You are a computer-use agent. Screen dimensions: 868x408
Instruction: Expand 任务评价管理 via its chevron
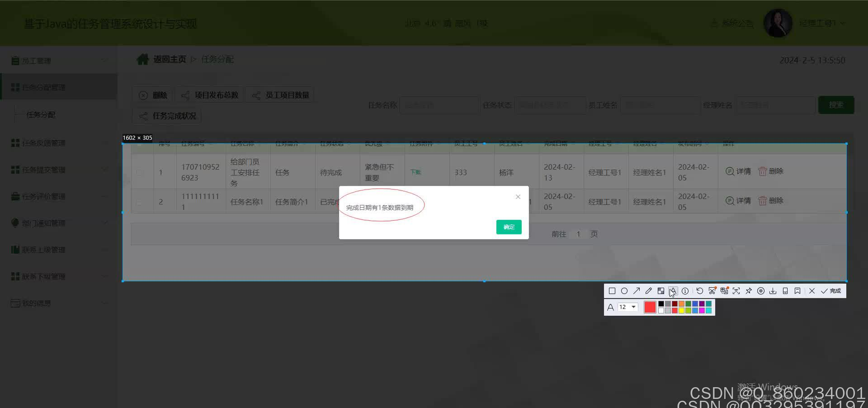(104, 196)
